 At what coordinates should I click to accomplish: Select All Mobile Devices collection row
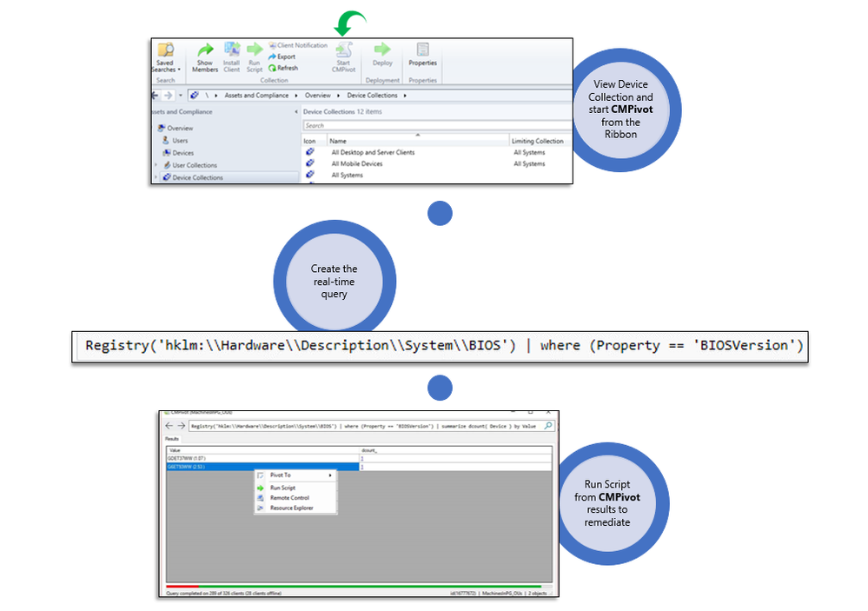click(x=437, y=164)
